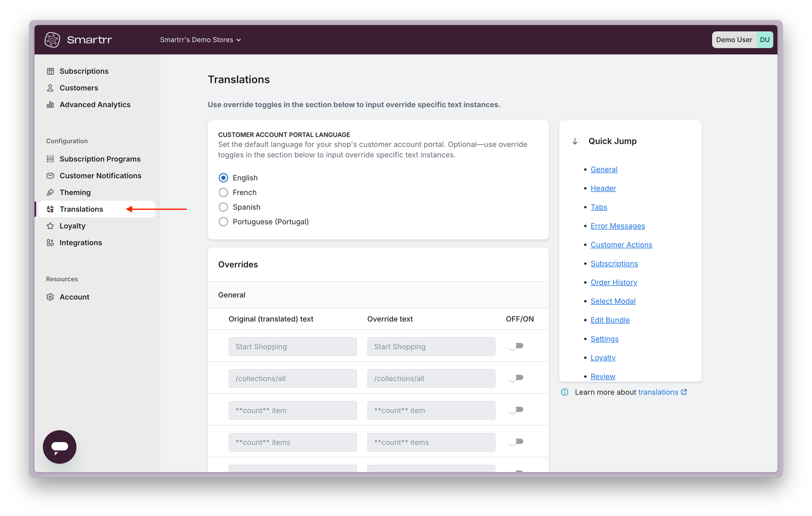Screen dimensions: 812x516
Task: Jump to Review section link
Action: point(603,377)
